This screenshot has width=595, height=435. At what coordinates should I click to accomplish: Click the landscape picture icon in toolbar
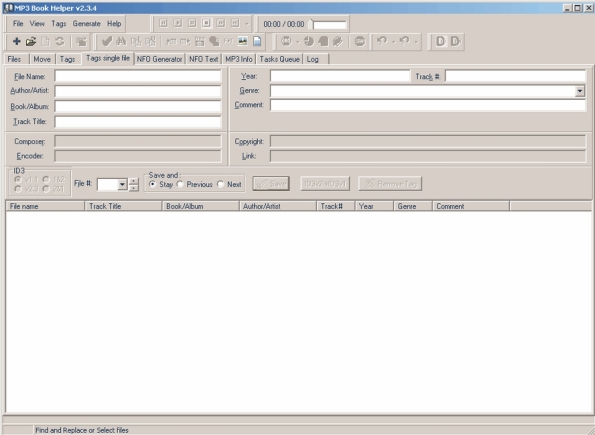242,41
